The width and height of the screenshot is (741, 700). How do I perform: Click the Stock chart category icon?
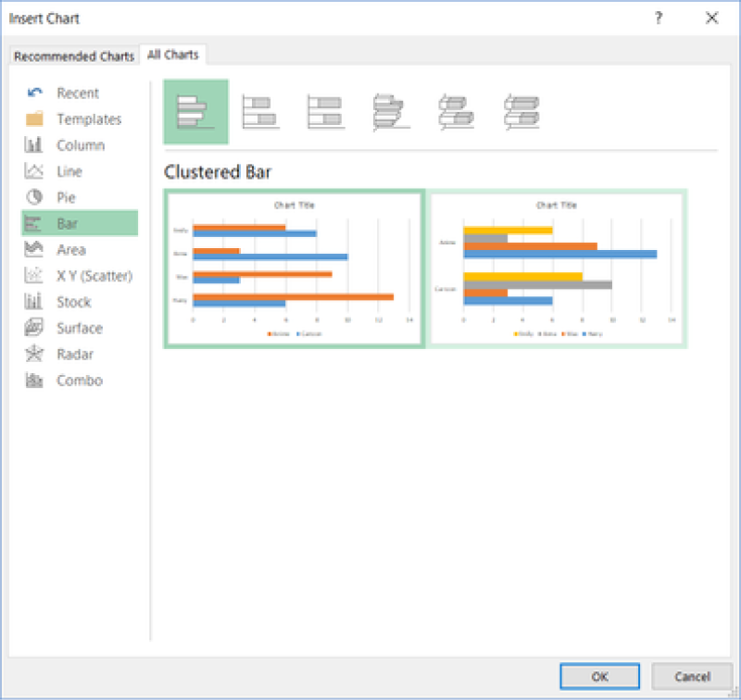click(33, 301)
